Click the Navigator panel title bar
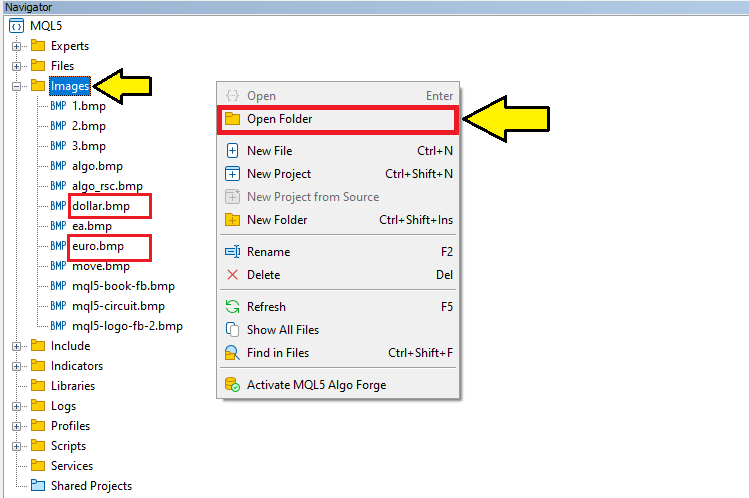This screenshot has width=749, height=498. coord(374,7)
